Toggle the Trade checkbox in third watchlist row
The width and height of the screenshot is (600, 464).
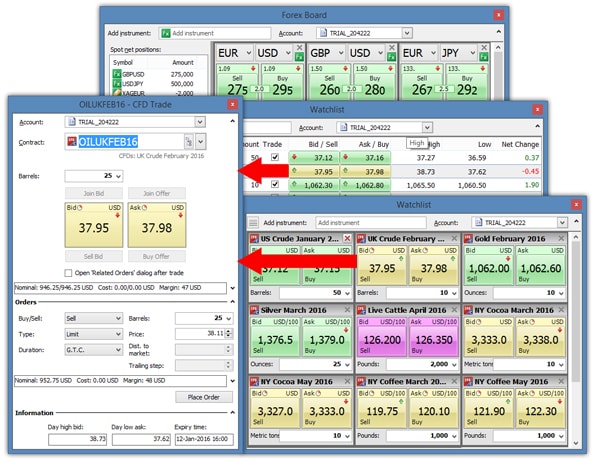coord(275,185)
